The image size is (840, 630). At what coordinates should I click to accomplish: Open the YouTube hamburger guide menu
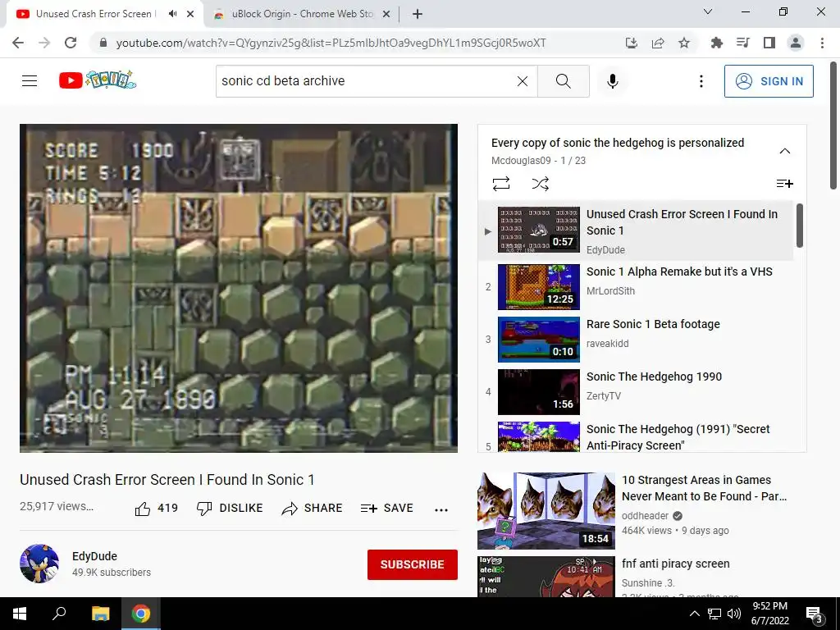pos(30,81)
